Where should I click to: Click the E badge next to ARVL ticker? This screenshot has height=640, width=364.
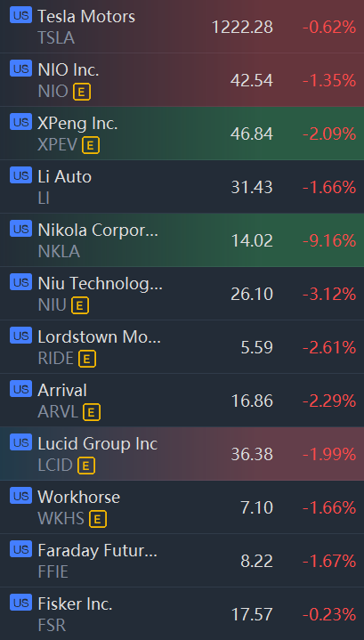[92, 413]
